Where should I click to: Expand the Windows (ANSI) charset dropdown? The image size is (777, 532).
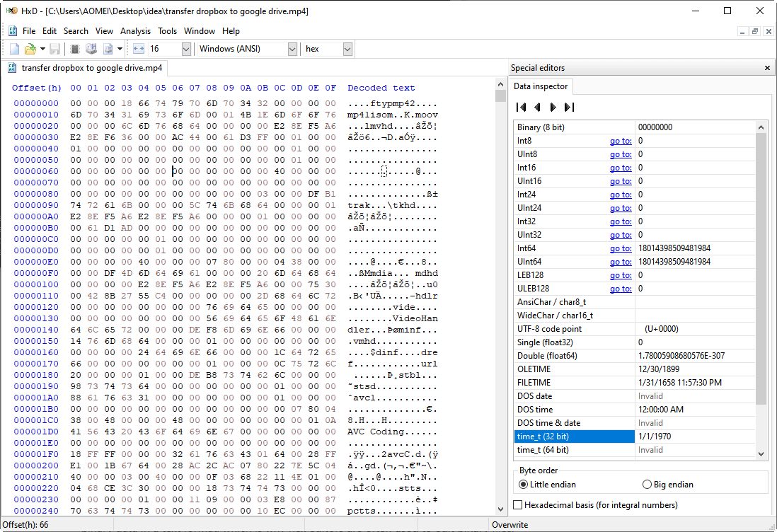pos(292,49)
